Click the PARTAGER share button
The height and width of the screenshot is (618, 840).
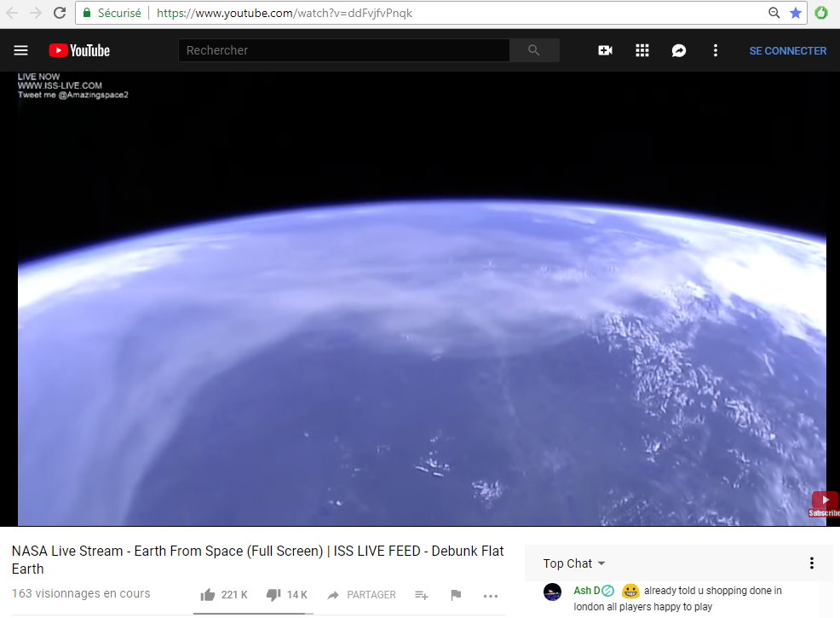click(x=361, y=595)
